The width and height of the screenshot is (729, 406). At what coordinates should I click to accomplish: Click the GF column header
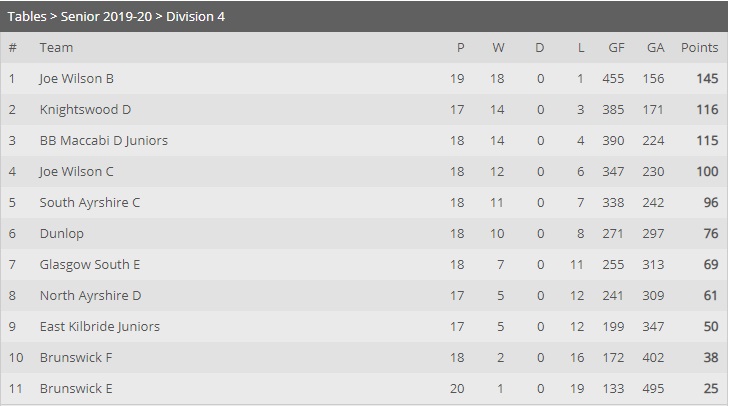[616, 47]
